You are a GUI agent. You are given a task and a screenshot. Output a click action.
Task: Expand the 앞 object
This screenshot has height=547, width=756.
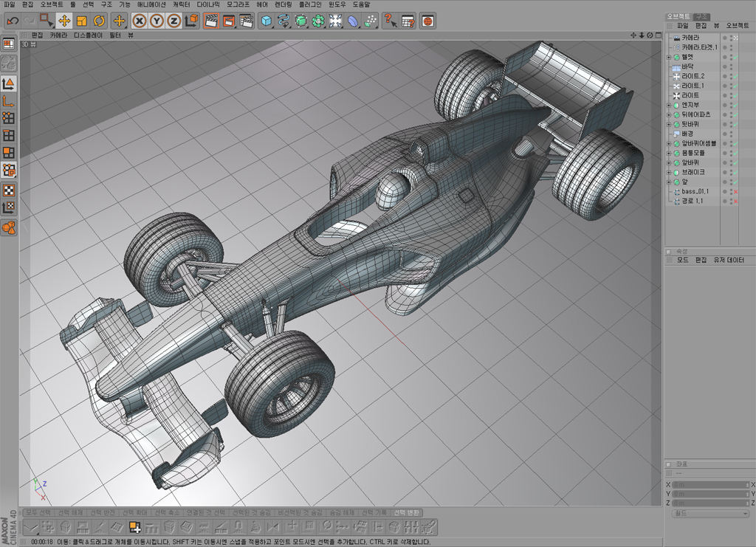click(669, 182)
